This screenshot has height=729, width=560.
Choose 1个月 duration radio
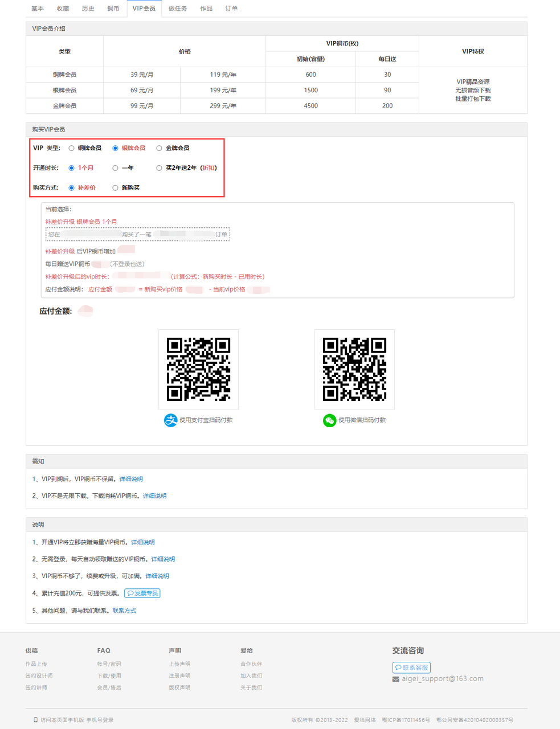[71, 168]
